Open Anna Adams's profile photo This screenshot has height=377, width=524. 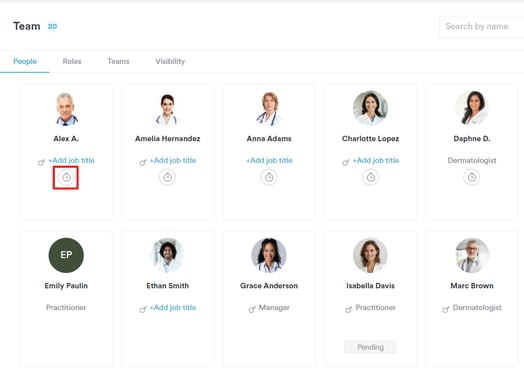coord(269,109)
